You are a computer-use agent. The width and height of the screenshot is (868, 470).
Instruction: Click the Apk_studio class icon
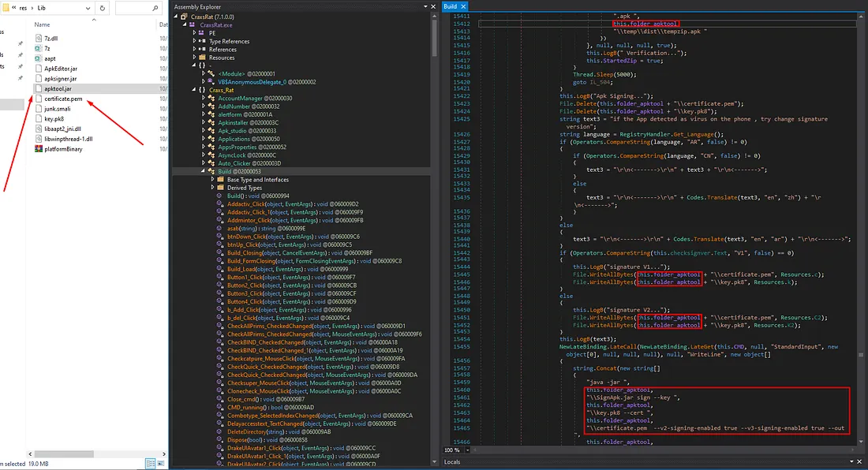[x=211, y=130]
